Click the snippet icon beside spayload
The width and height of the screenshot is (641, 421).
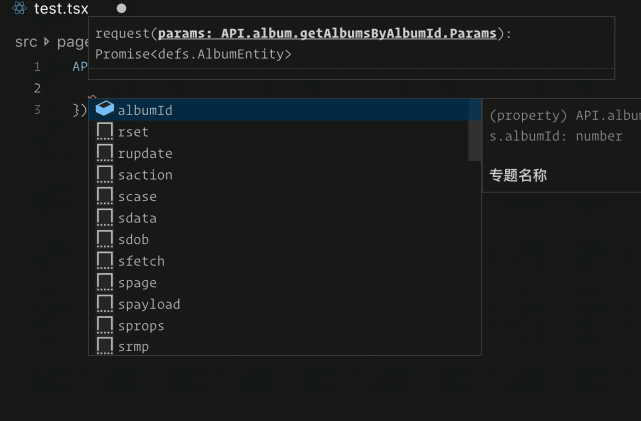[104, 304]
